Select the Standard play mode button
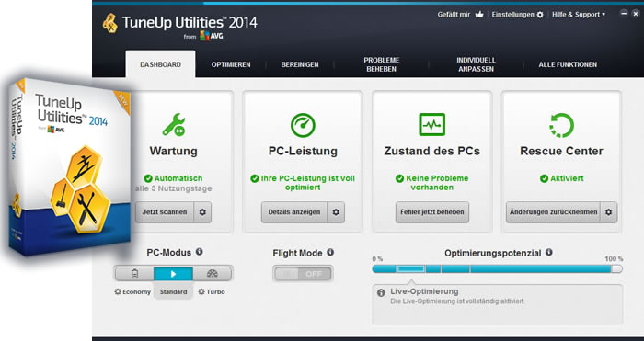This screenshot has width=644, height=341. (x=173, y=274)
